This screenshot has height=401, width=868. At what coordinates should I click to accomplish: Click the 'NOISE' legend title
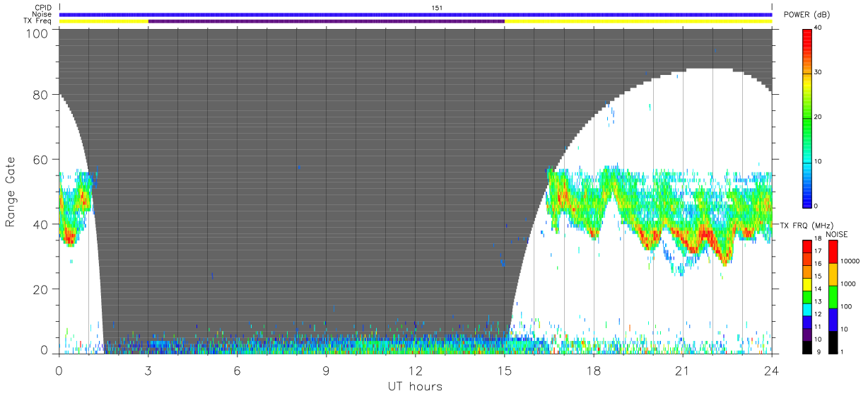pyautogui.click(x=837, y=234)
